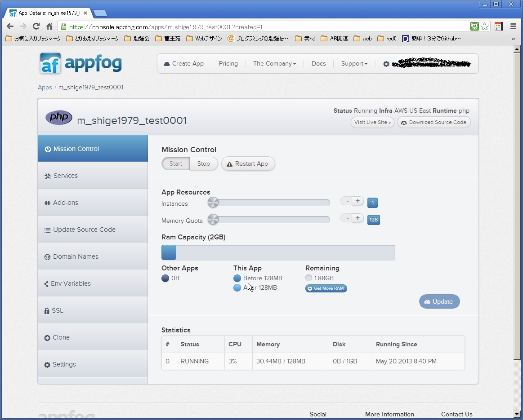
Task: Click the Before 128MB color swatch
Action: (237, 278)
